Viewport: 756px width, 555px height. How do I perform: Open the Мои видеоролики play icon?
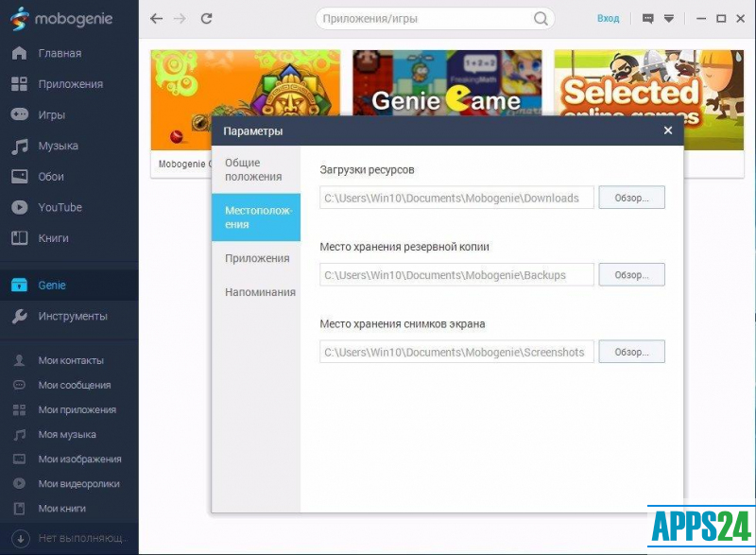[x=19, y=484]
